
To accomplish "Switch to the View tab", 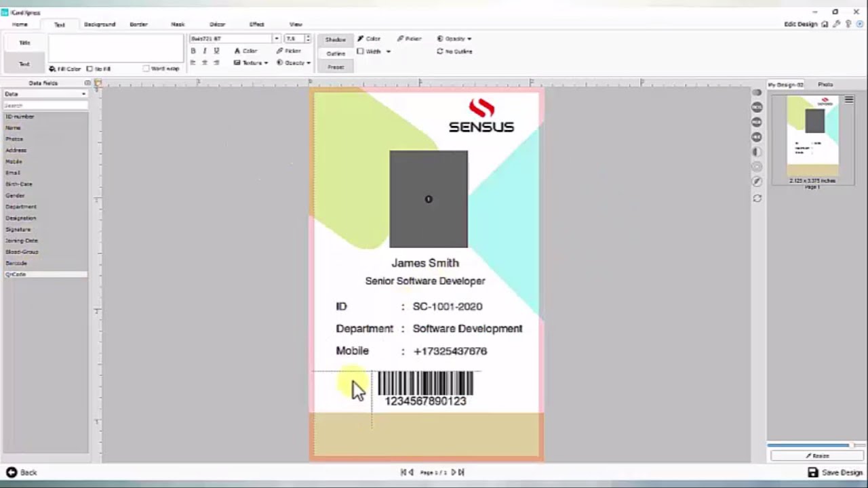I will [296, 24].
